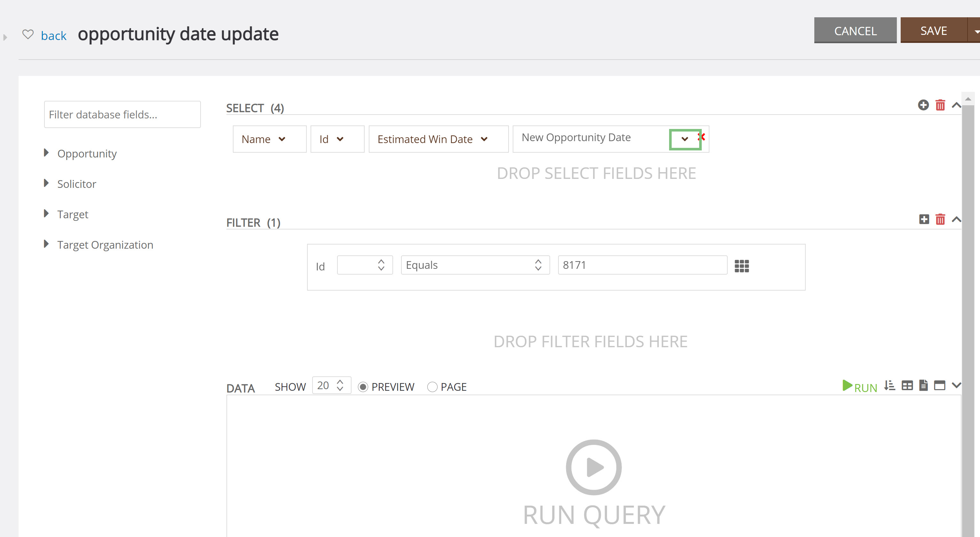The height and width of the screenshot is (537, 980).
Task: Open the Estimated Win Date dropdown
Action: coord(484,139)
